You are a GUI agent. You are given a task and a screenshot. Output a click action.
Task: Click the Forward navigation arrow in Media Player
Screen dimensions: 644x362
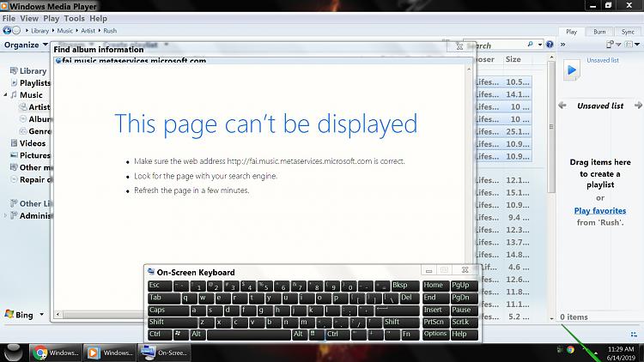pos(16,30)
